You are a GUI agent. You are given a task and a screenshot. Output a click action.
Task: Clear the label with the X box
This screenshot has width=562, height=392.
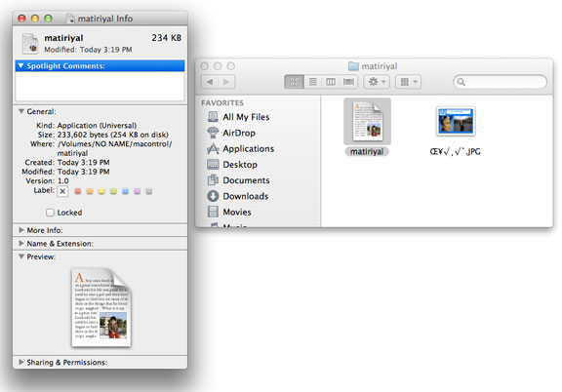pyautogui.click(x=62, y=191)
